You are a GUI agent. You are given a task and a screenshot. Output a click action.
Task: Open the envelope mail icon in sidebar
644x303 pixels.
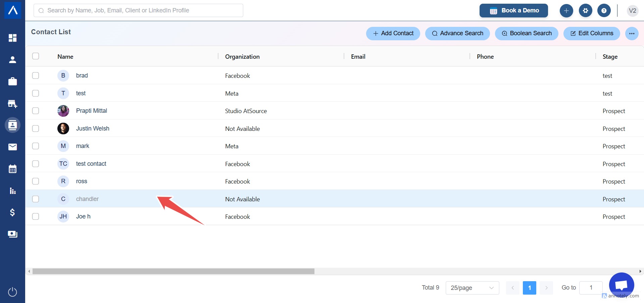12,147
